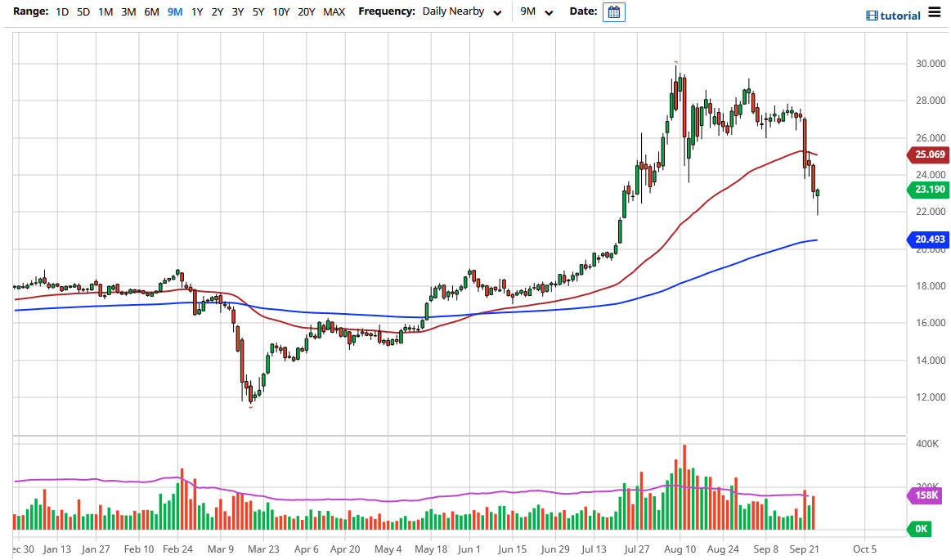Select the 1D range option
Image resolution: width=951 pixels, height=560 pixels.
[62, 12]
